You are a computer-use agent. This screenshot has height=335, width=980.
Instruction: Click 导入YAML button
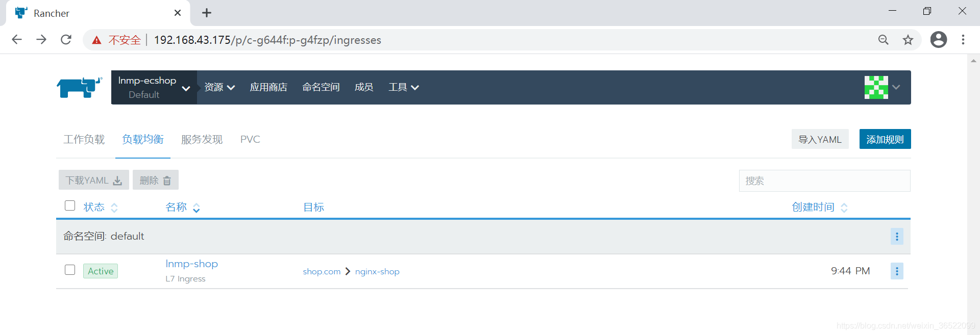[x=820, y=139]
